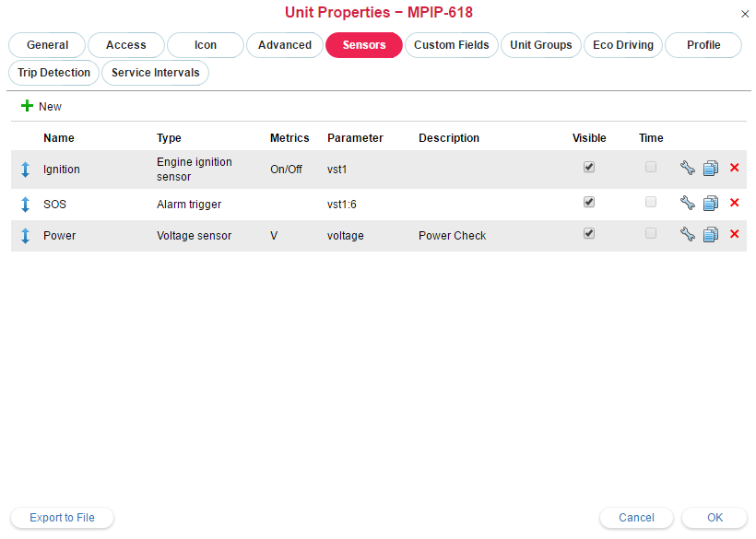Duplicate the SOS sensor via copy icon
Image resolution: width=756 pixels, height=539 pixels.
[710, 204]
